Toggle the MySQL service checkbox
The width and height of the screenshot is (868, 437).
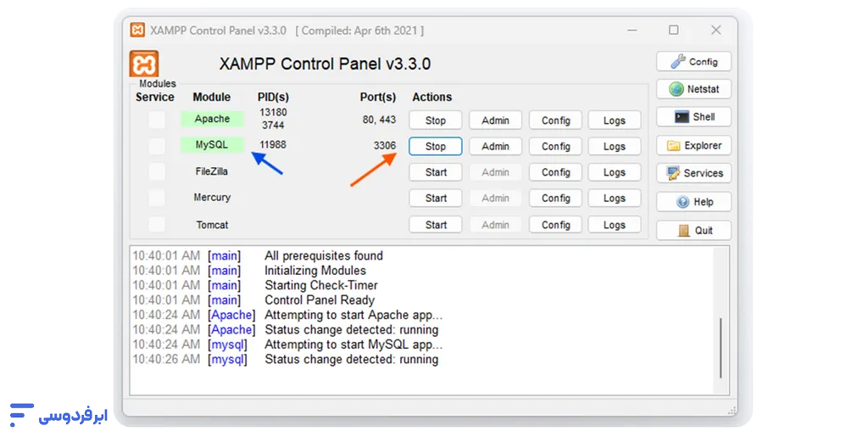coord(157,146)
